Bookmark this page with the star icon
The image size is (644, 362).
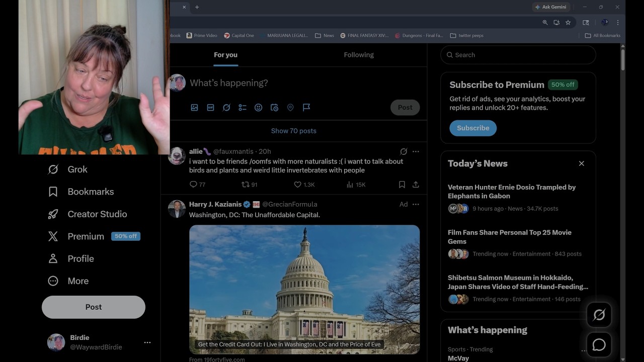[568, 23]
